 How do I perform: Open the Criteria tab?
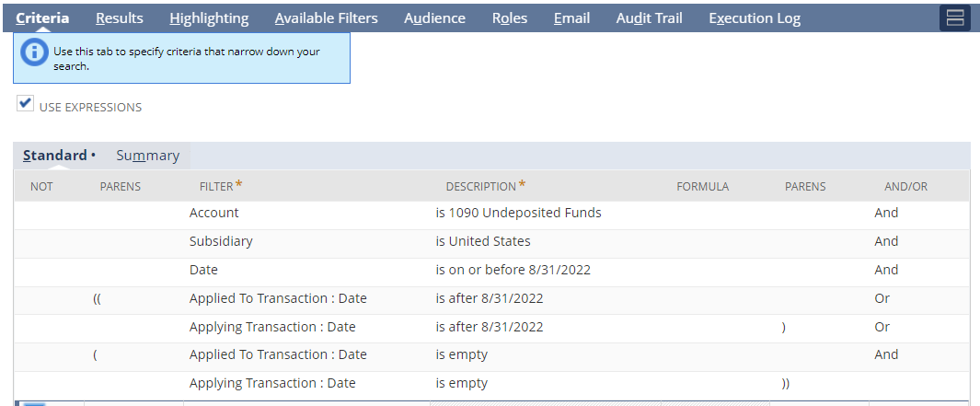point(42,18)
